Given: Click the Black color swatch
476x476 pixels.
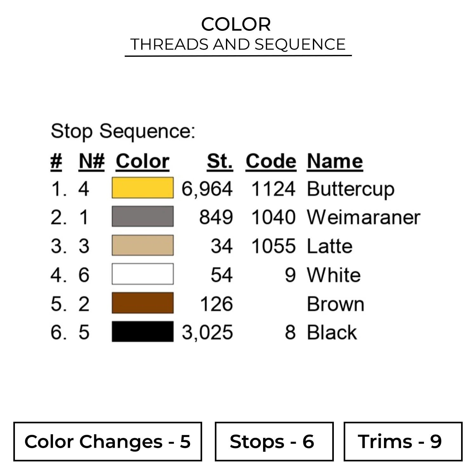Looking at the screenshot, I should click(x=142, y=332).
